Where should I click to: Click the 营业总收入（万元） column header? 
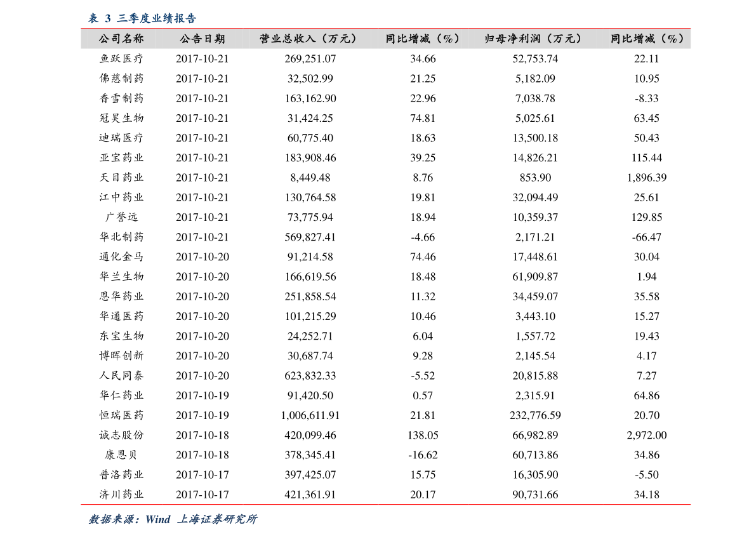pos(310,39)
